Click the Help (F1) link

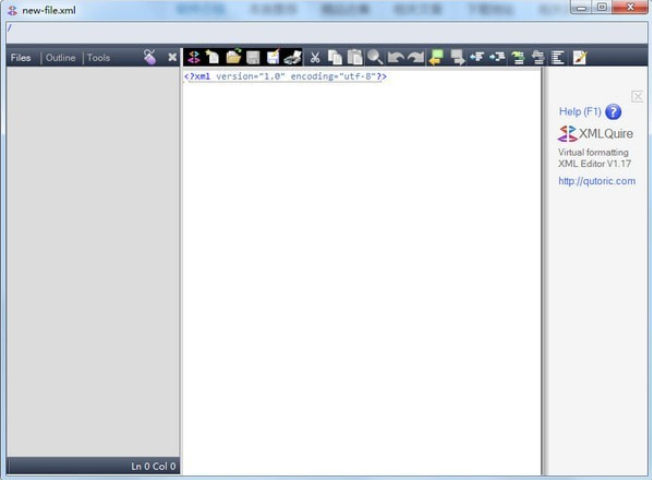(580, 111)
